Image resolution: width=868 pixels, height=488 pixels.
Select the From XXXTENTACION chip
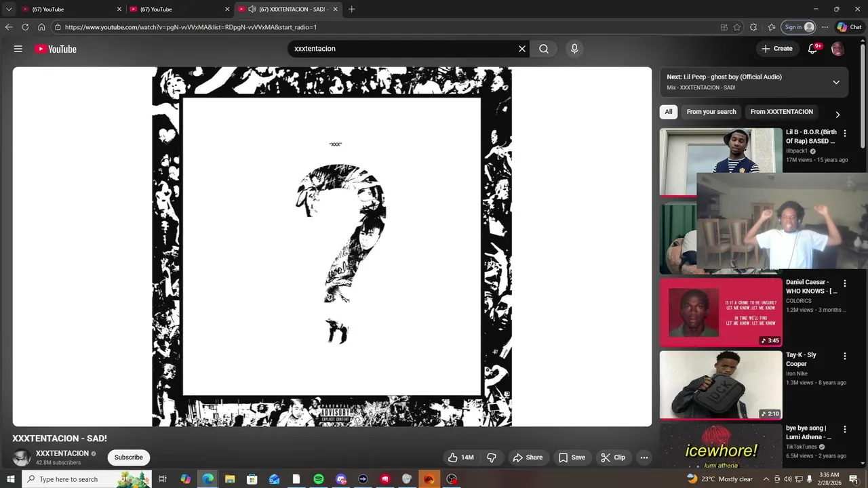click(782, 112)
